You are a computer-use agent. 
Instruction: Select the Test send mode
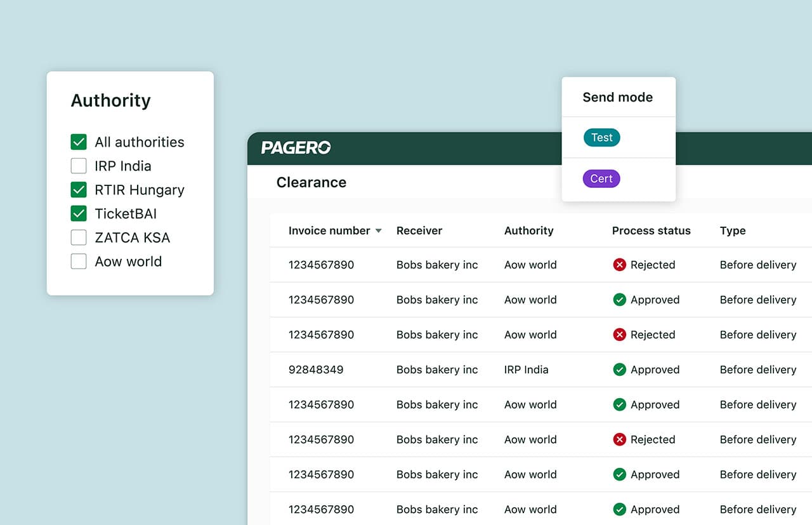[601, 138]
